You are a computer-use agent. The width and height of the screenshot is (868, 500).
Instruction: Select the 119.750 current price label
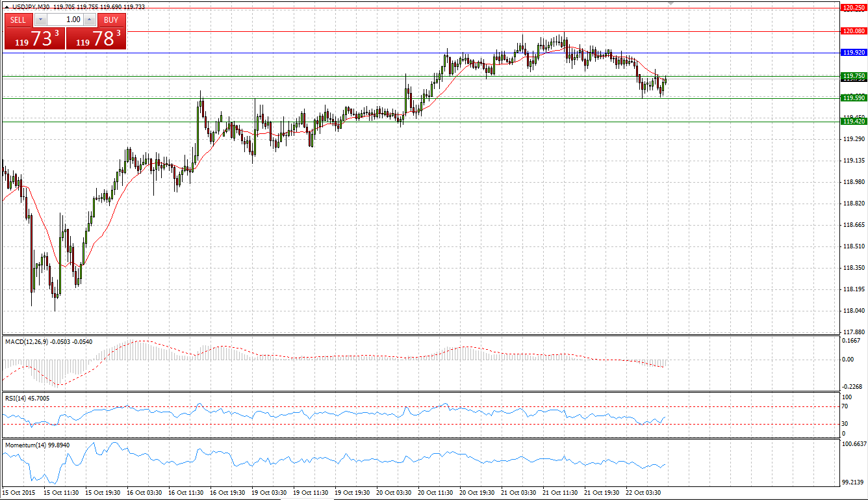pyautogui.click(x=853, y=76)
